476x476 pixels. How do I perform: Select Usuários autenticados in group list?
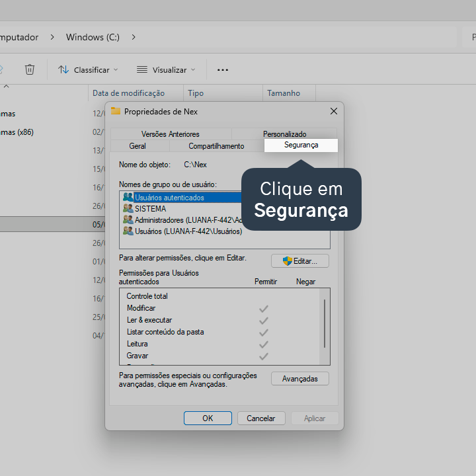click(x=182, y=197)
